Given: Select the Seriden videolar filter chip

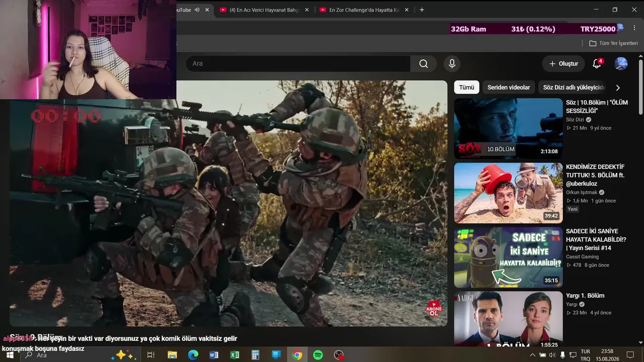Looking at the screenshot, I should pyautogui.click(x=509, y=87).
